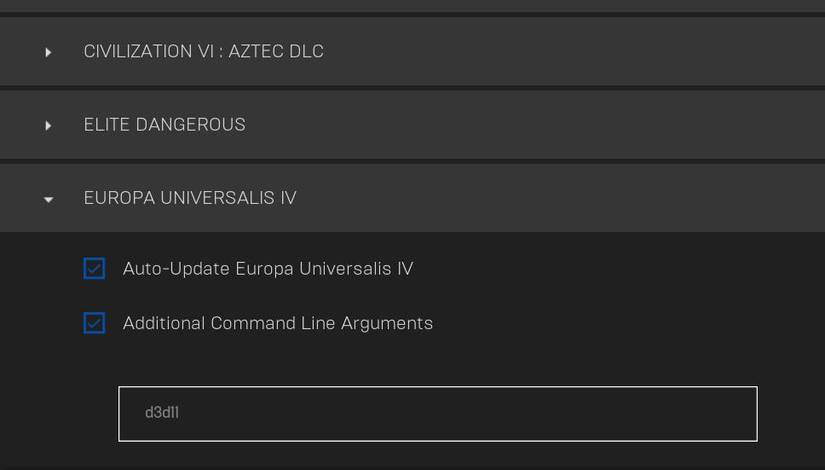Screen dimensions: 825x470
Task: Click the blue checkmark icon for Auto-Update
Action: [x=94, y=268]
